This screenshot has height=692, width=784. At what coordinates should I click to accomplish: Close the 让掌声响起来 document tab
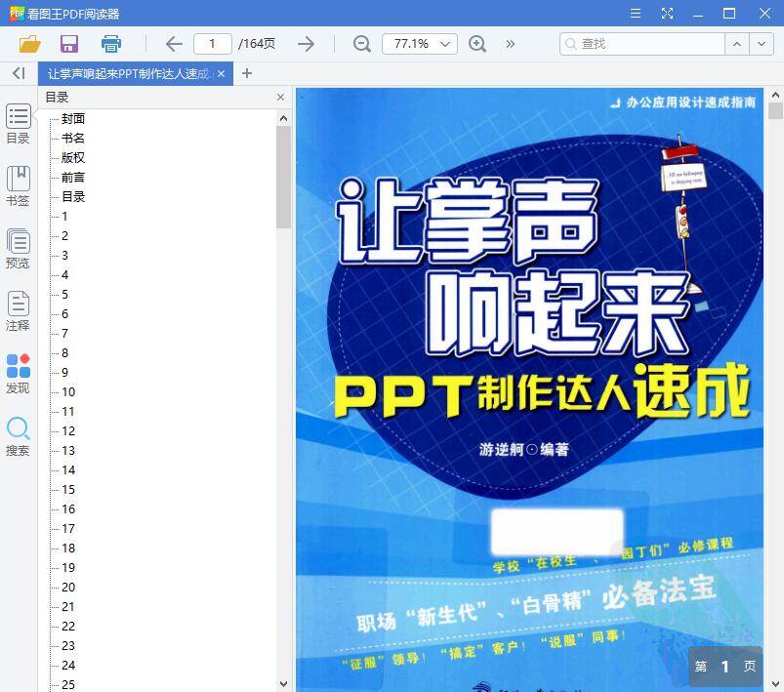tap(221, 74)
